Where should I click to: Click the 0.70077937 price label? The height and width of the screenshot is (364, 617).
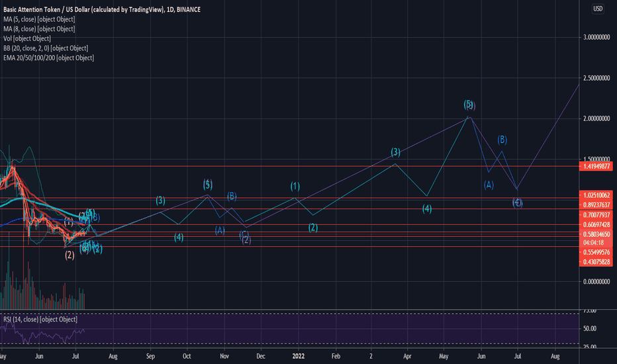coord(596,215)
